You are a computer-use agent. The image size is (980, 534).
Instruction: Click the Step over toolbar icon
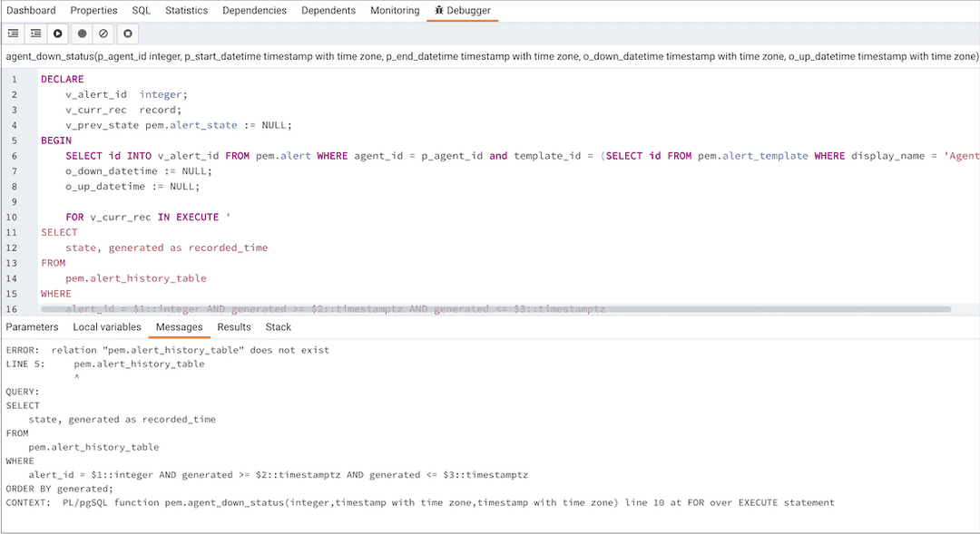click(x=35, y=34)
